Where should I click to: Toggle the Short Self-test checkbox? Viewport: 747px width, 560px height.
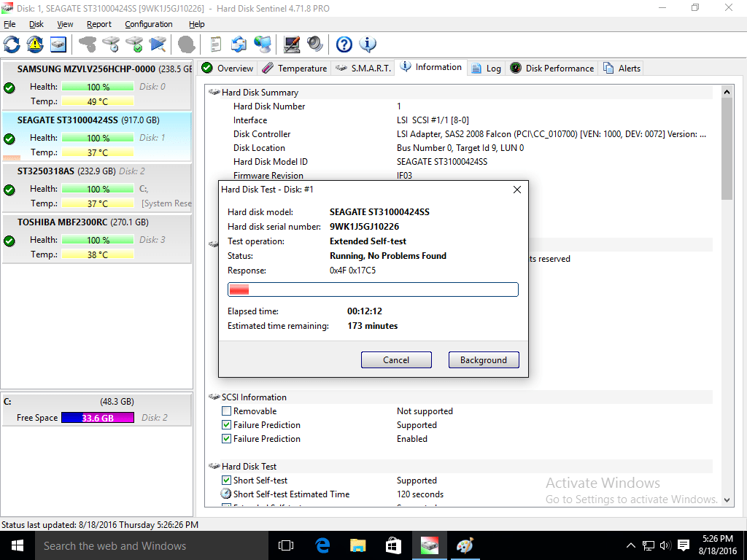[x=227, y=480]
